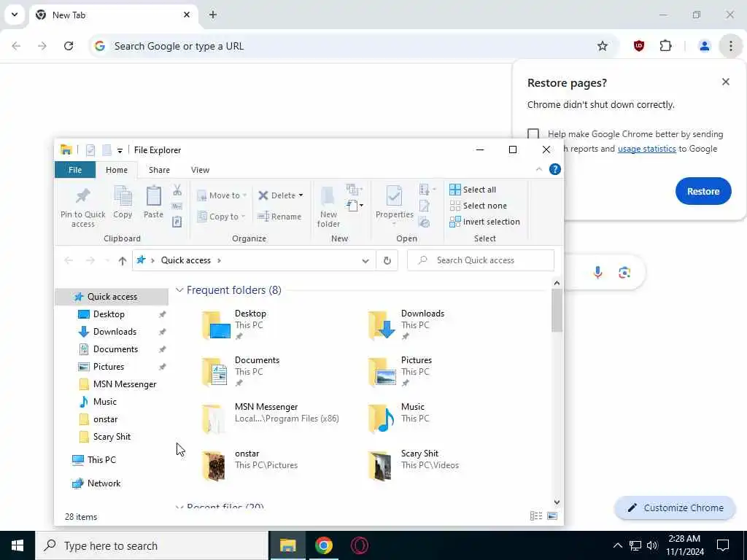Reload the Chrome page
This screenshot has height=560, width=747.
(69, 46)
